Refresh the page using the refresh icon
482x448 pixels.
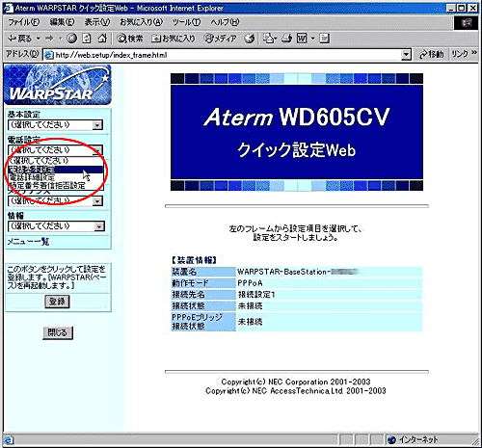pos(87,39)
